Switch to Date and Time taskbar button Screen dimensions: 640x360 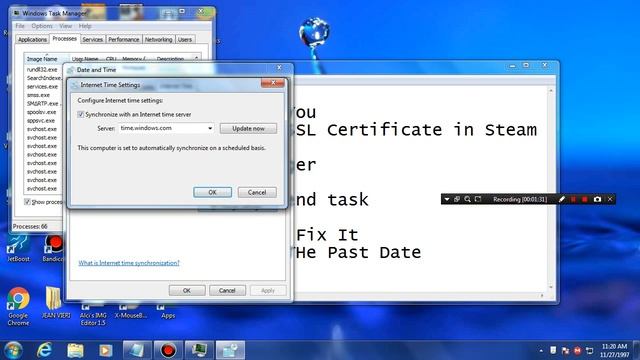point(230,350)
